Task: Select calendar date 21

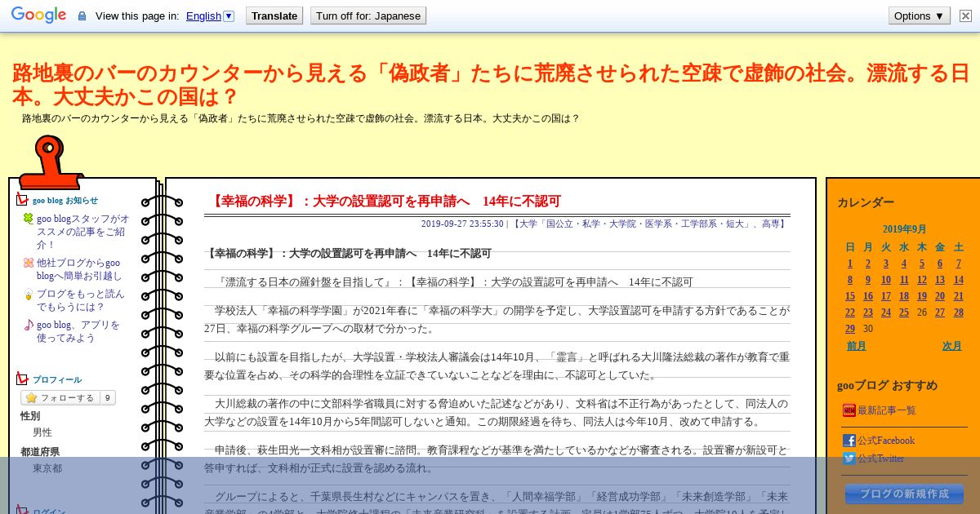Action: tap(958, 296)
